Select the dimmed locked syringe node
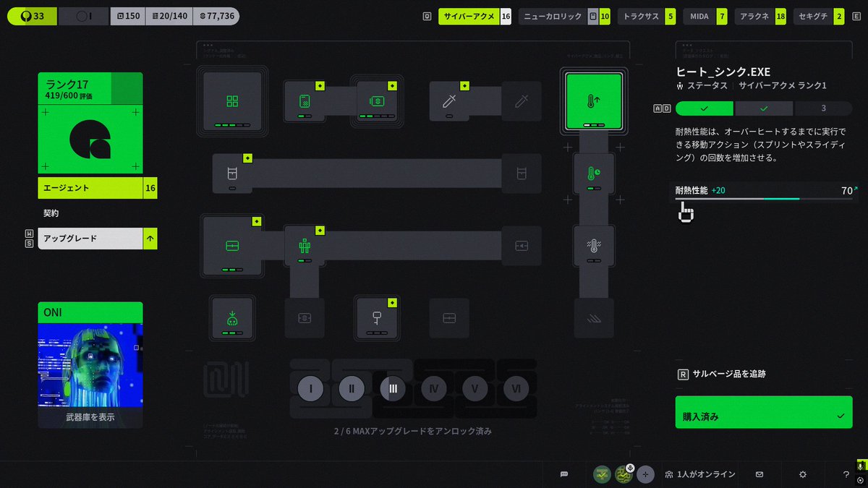The image size is (868, 488). coord(522,101)
